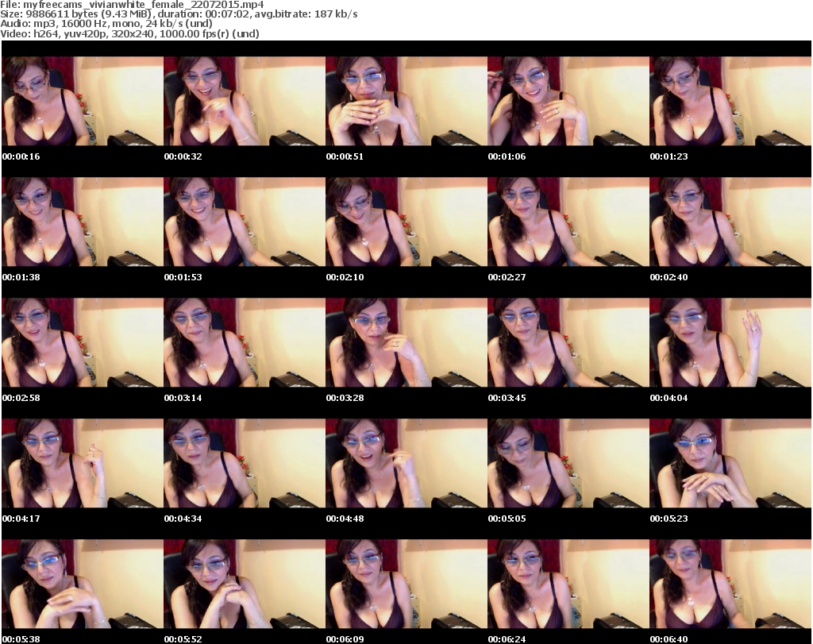Click the timestamp text '00:02:27'
This screenshot has height=644, width=813.
[x=507, y=277]
